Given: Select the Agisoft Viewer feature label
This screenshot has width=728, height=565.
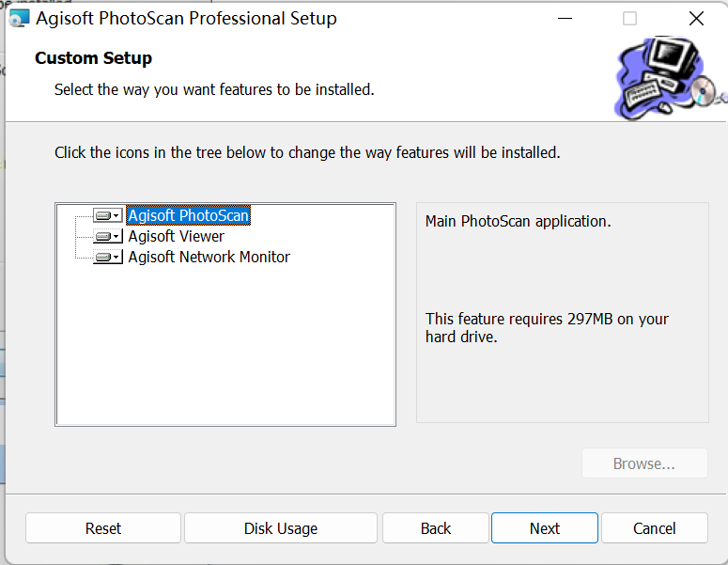Looking at the screenshot, I should [x=177, y=237].
